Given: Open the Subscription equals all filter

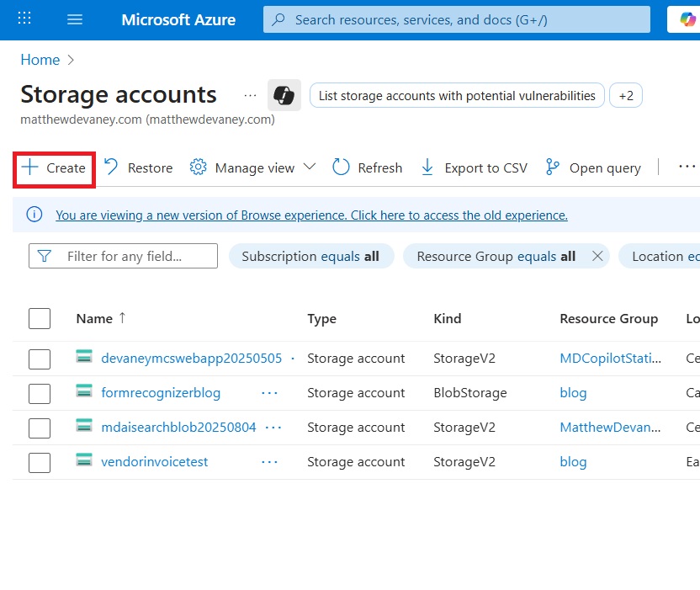Looking at the screenshot, I should (311, 256).
